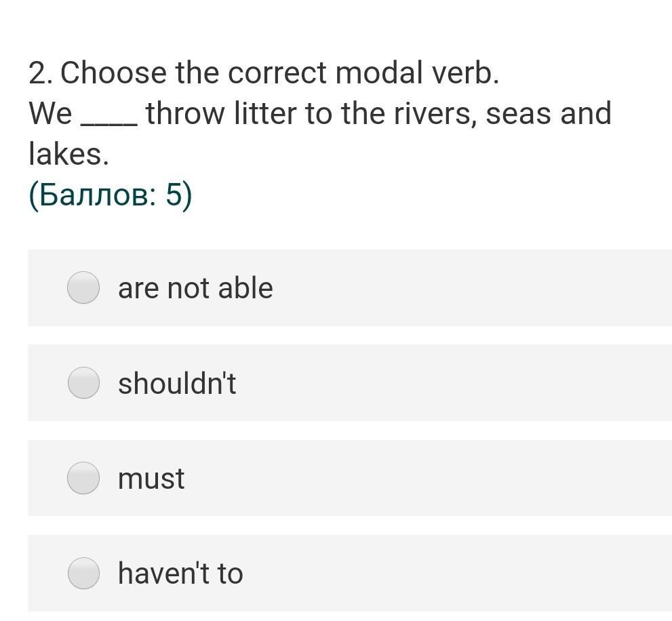Click the "(Баллов: 5)" points label

coord(110,195)
